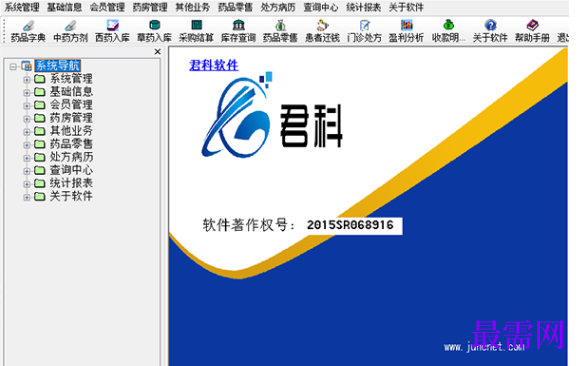Open 采购结算 from the toolbar

tap(196, 25)
